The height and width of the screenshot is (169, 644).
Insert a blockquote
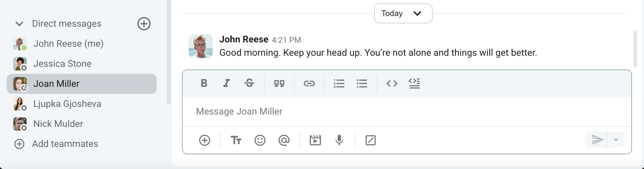[x=279, y=83]
